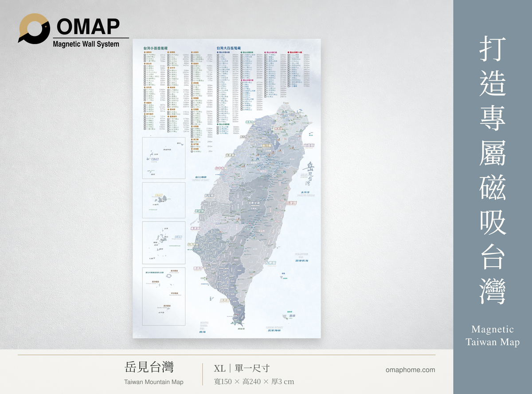The height and width of the screenshot is (394, 532).
Task: Click the Magnetic Wall System tagline
Action: point(86,44)
